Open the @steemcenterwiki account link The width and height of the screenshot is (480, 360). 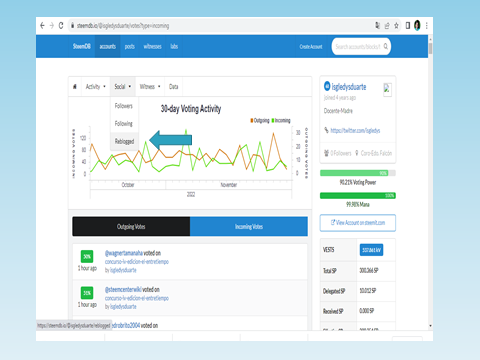click(x=123, y=289)
